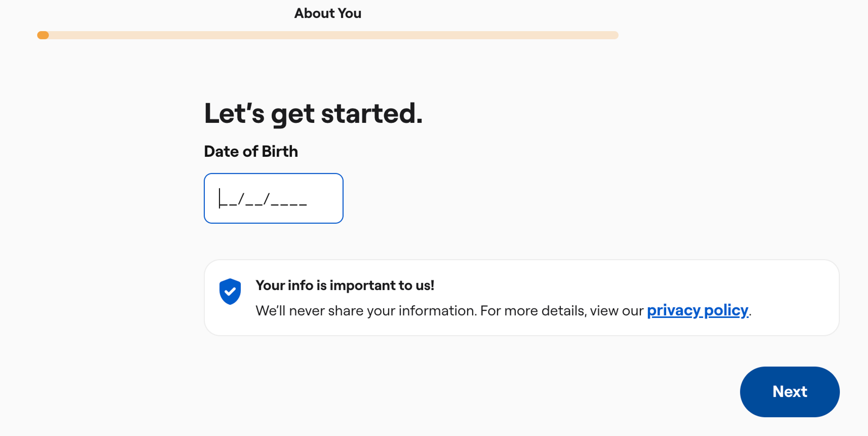Click the second slash in the date mask

266,199
